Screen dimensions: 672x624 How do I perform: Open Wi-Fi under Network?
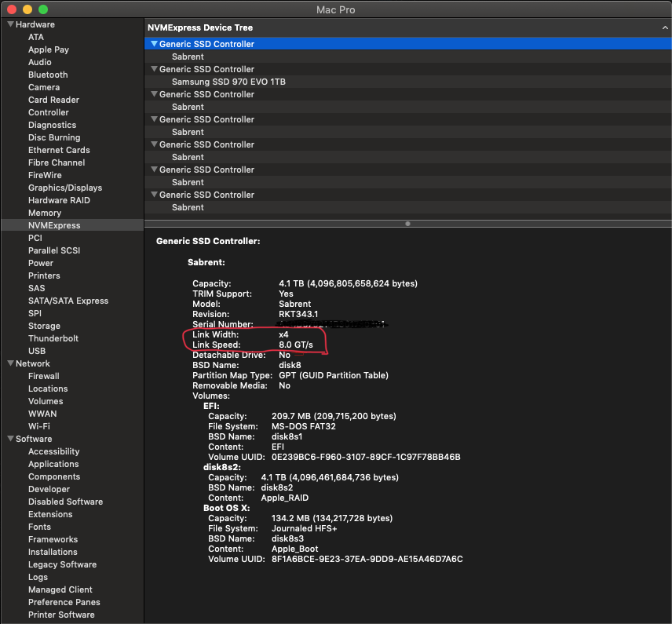[x=39, y=426]
